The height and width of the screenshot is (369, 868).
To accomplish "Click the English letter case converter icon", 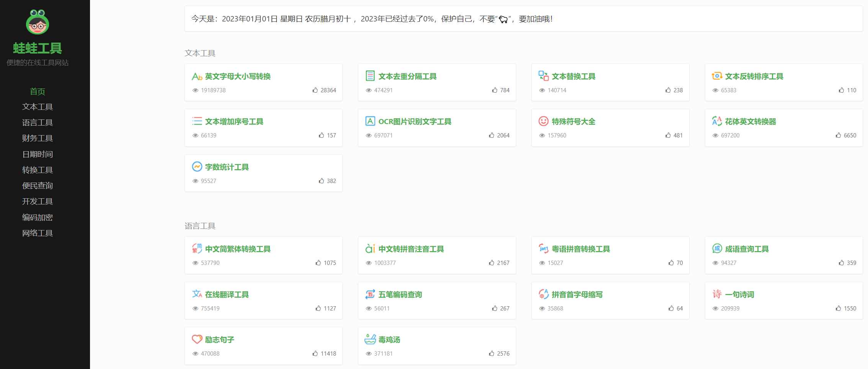I will pyautogui.click(x=197, y=77).
